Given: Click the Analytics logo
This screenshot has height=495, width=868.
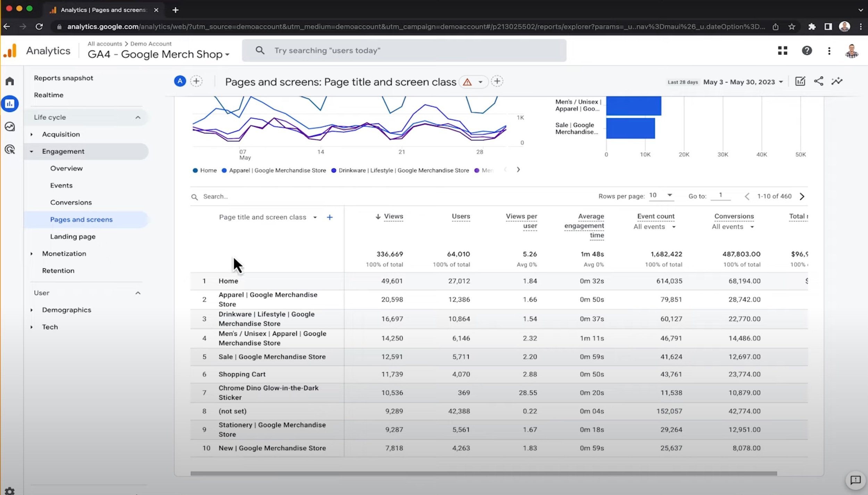Looking at the screenshot, I should tap(10, 51).
